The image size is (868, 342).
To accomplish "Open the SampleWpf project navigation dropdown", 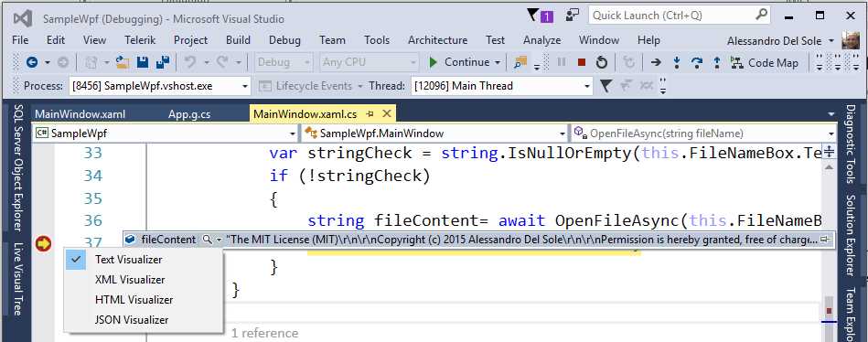I will click(165, 134).
